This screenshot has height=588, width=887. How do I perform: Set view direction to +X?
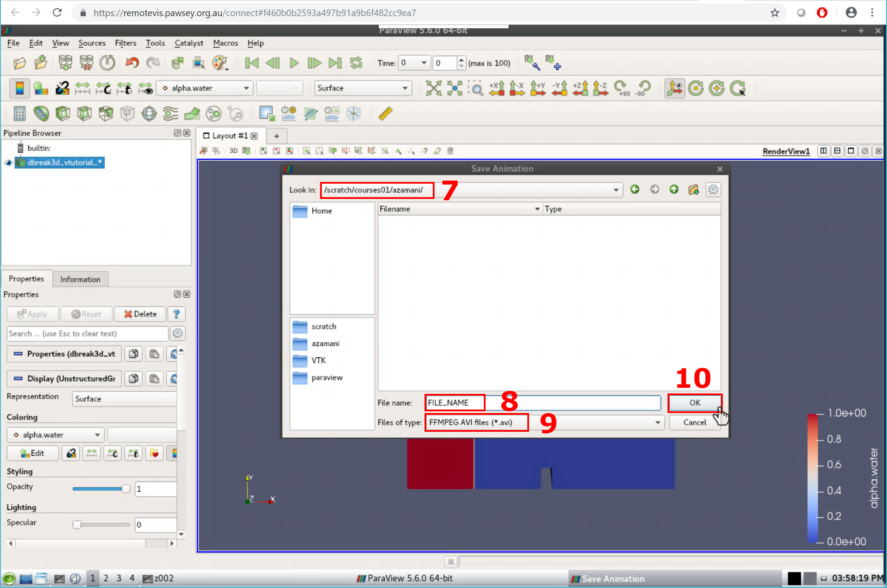[x=497, y=88]
